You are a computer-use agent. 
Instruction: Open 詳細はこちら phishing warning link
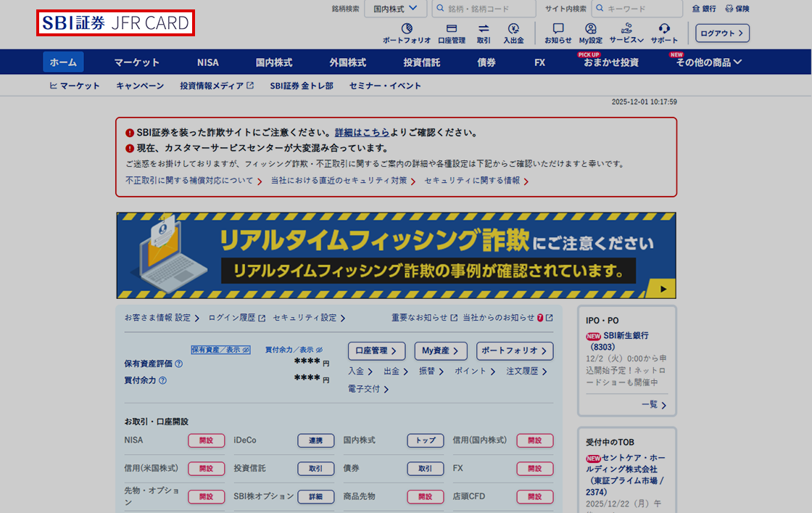(x=362, y=132)
